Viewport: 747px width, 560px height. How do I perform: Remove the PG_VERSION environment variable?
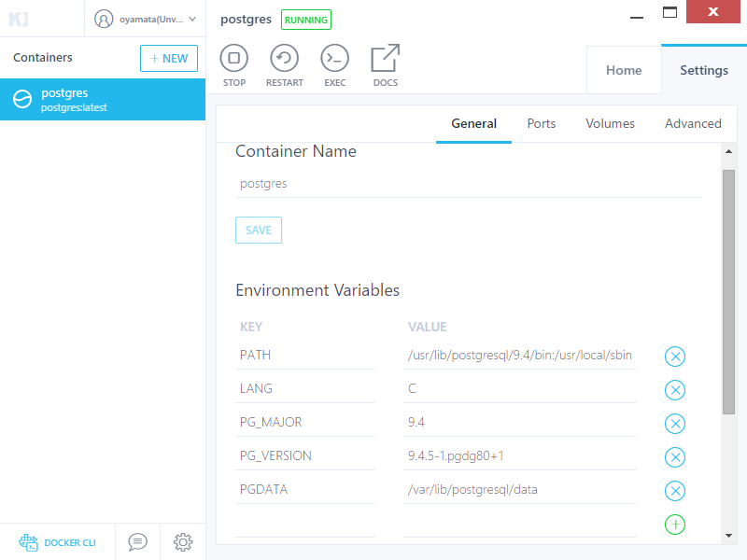(x=674, y=457)
